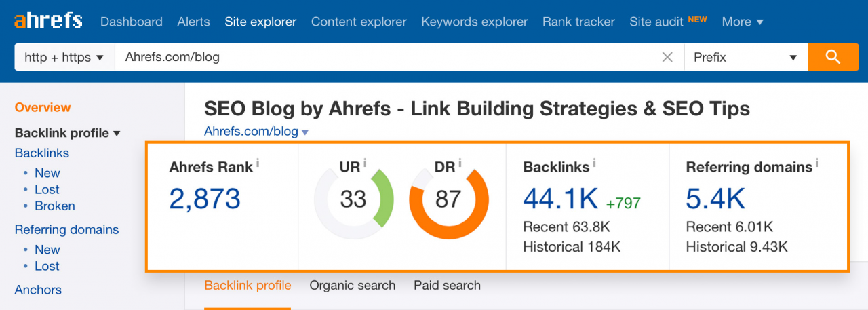Click the Referring domains info icon
This screenshot has height=310, width=868.
pyautogui.click(x=817, y=163)
